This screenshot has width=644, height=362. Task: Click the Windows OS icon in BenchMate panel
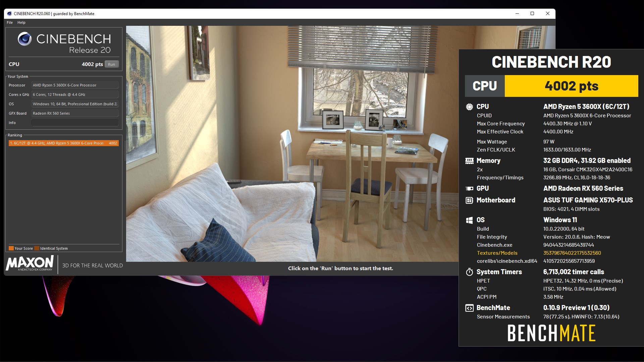[469, 220]
